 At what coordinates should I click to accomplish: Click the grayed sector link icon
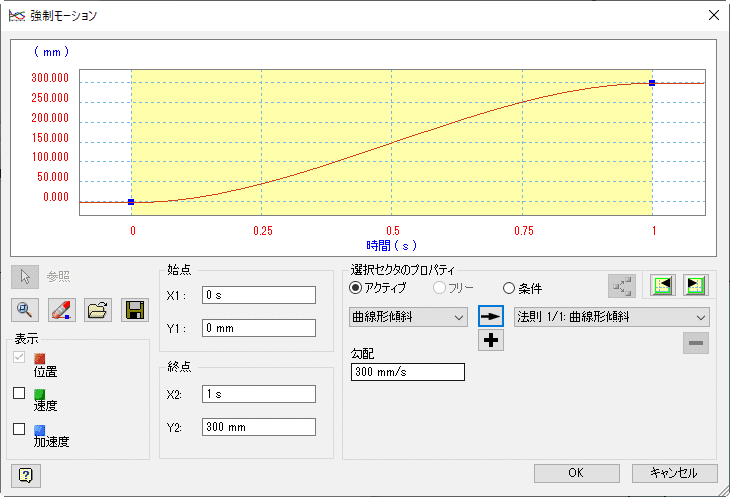coord(622,286)
